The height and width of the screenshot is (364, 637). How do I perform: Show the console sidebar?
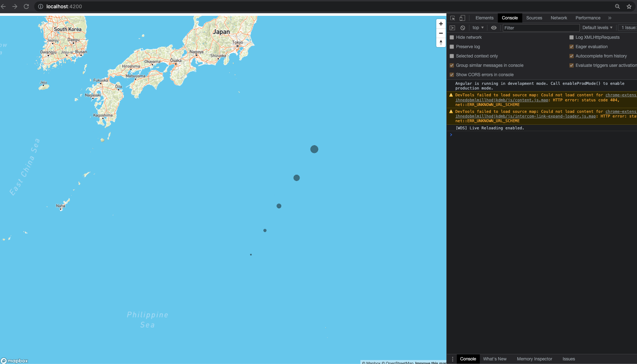pyautogui.click(x=452, y=28)
